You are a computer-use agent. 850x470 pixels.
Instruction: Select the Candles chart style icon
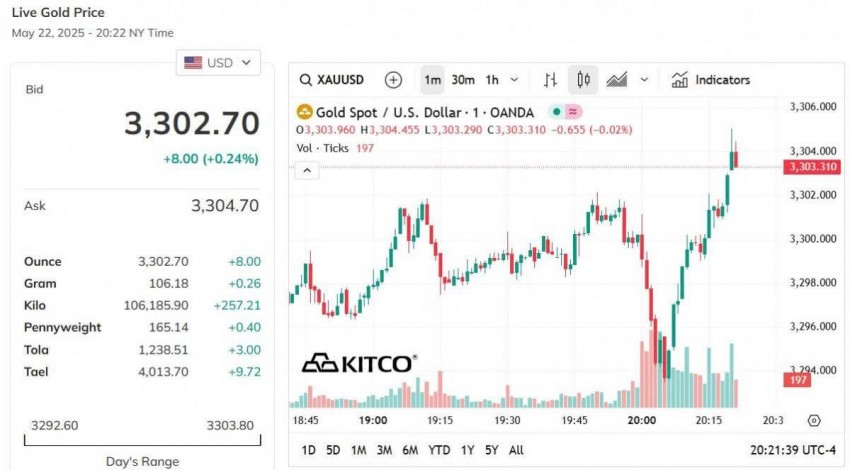(x=583, y=80)
